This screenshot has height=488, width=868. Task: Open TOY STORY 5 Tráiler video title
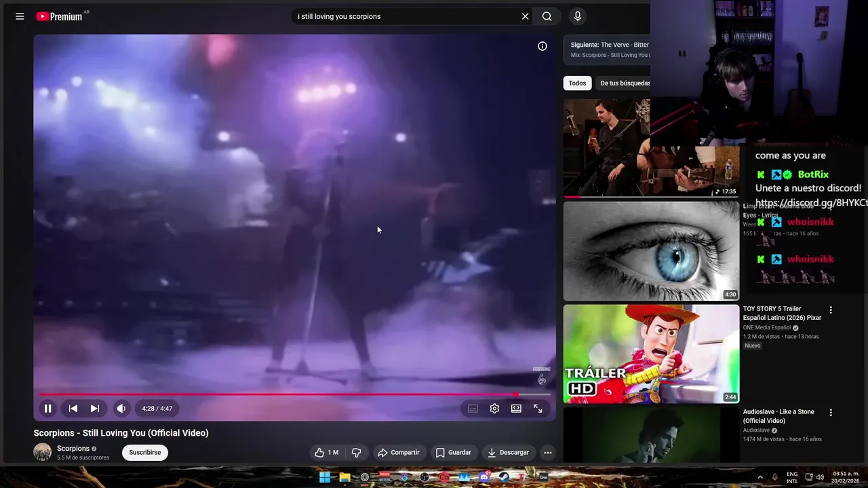point(782,313)
